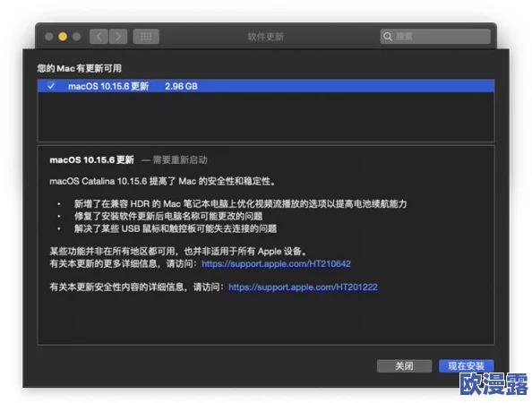Screen dimensions: 532x403
Task: Click the bold macOS 10.15.6 更新 details title
Action: click(x=92, y=159)
